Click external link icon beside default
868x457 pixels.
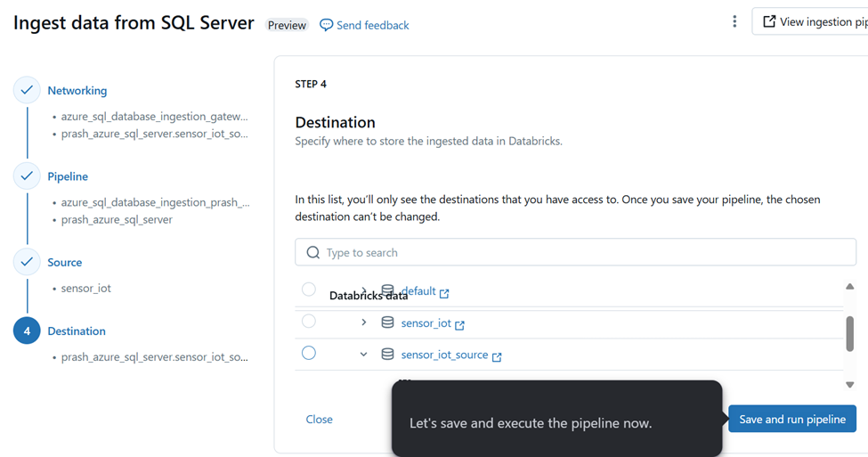pos(444,293)
